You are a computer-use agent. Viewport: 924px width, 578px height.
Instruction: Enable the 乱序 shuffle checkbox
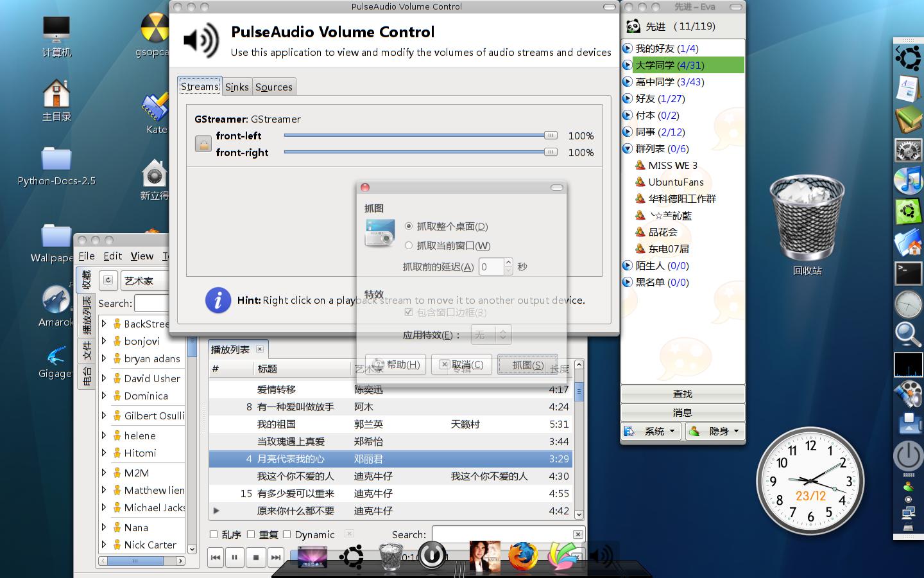214,534
